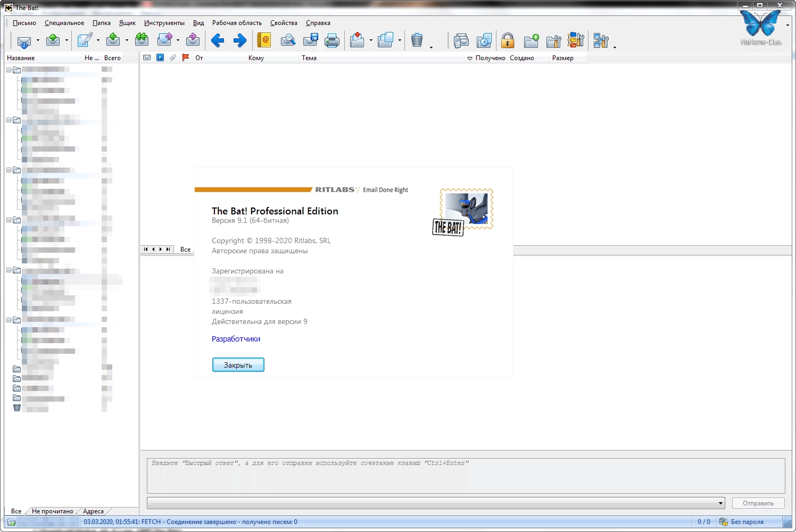
Task: Click the Move to folder icon
Action: [x=357, y=40]
